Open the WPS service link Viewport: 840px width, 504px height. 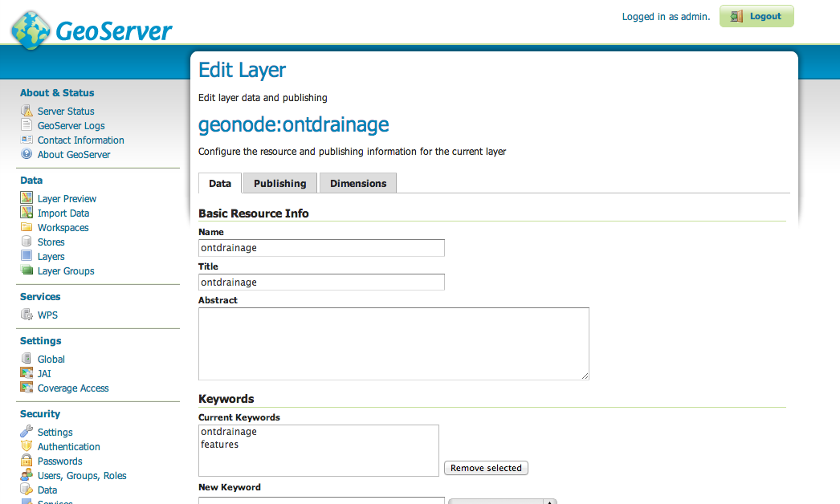(x=47, y=315)
